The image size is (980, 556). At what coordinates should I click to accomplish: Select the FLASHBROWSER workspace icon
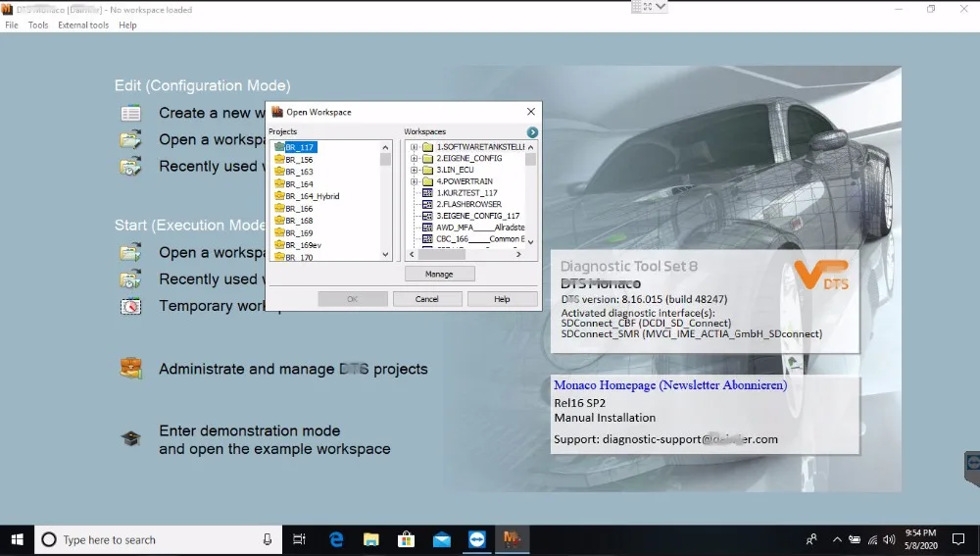pyautogui.click(x=427, y=204)
